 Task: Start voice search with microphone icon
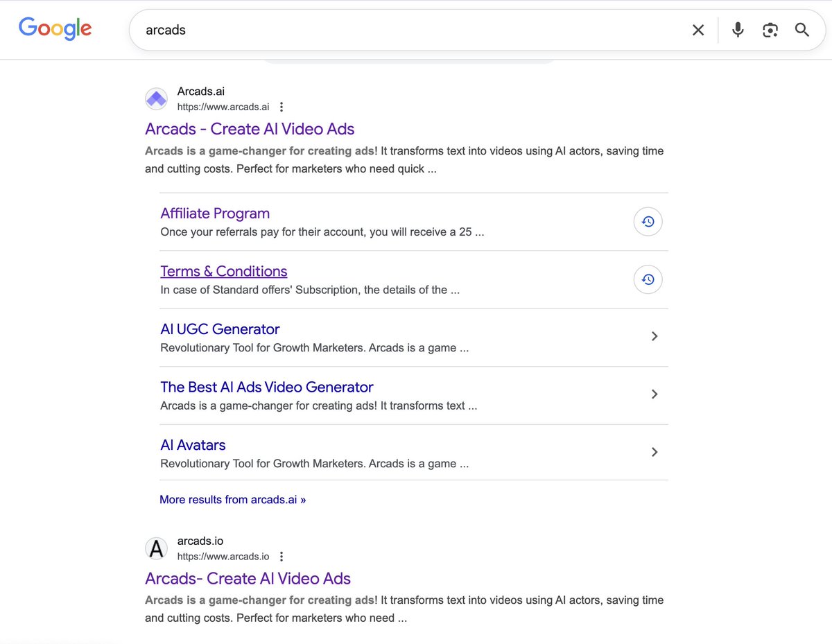738,30
